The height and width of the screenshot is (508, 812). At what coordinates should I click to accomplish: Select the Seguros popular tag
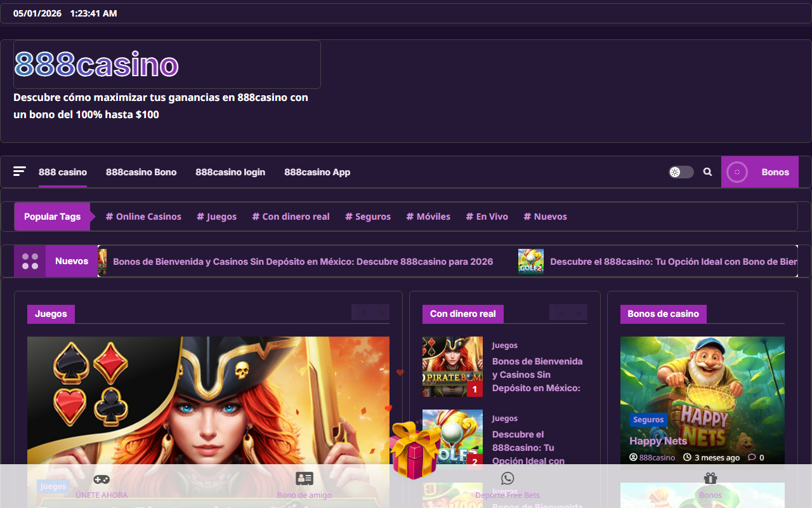tap(368, 217)
